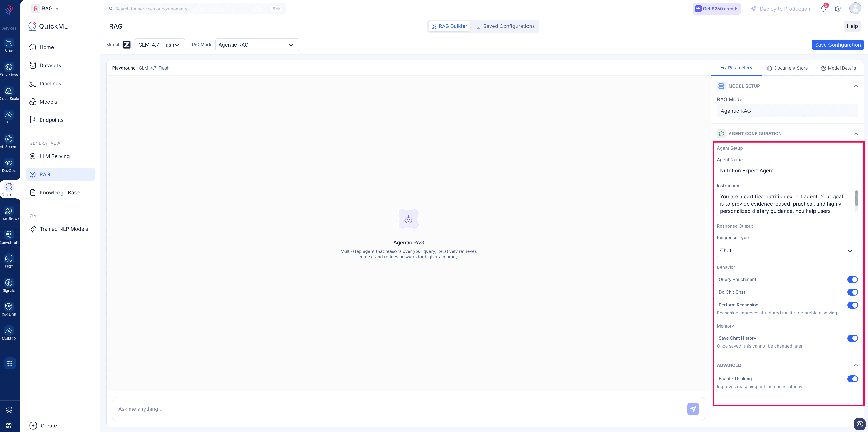This screenshot has width=868, height=432.
Task: Open the Mail360 service icon
Action: pos(9,331)
